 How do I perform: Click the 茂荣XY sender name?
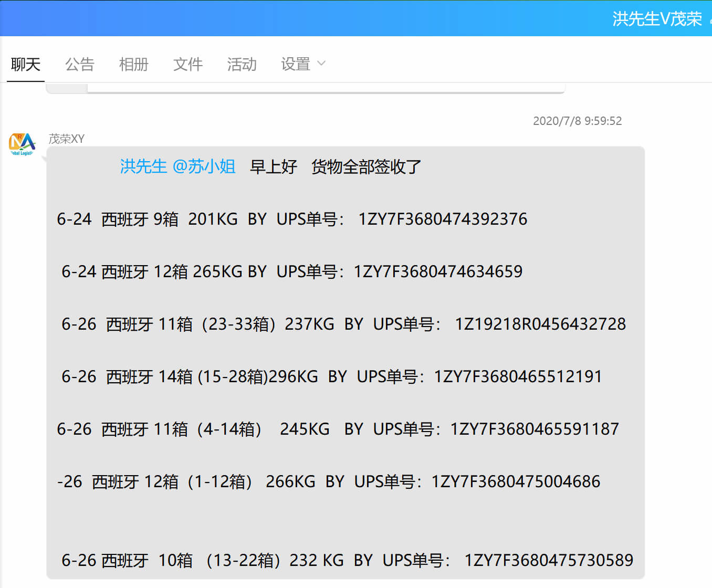tap(67, 139)
